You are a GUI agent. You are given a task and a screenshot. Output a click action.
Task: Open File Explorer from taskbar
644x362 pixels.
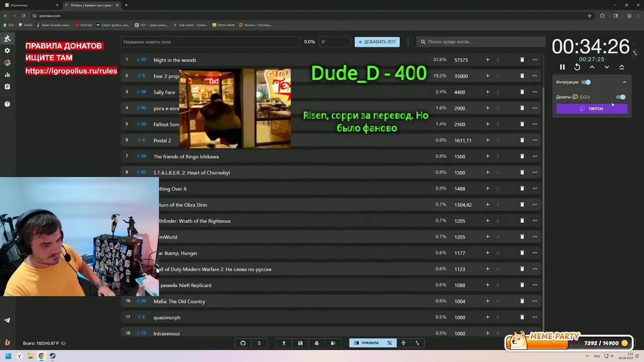click(30, 356)
